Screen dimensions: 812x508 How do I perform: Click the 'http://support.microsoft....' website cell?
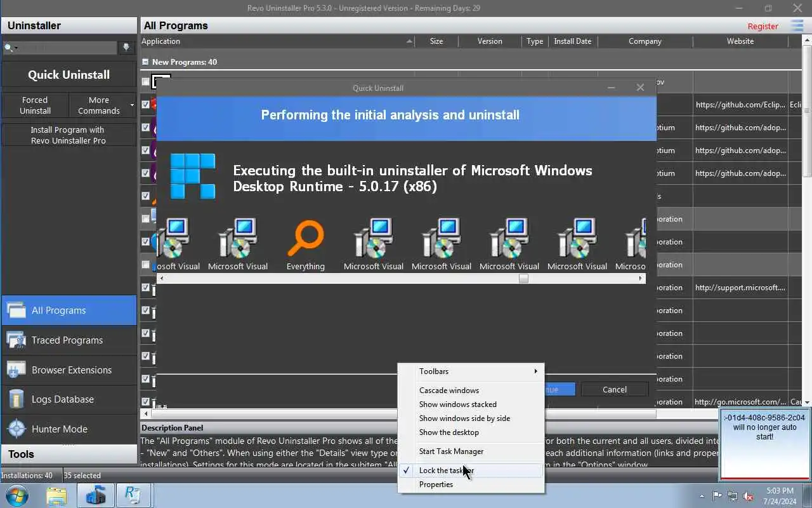click(x=740, y=288)
